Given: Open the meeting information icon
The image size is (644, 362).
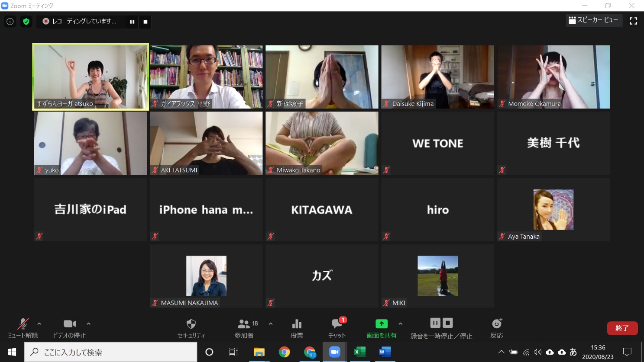Looking at the screenshot, I should [10, 21].
